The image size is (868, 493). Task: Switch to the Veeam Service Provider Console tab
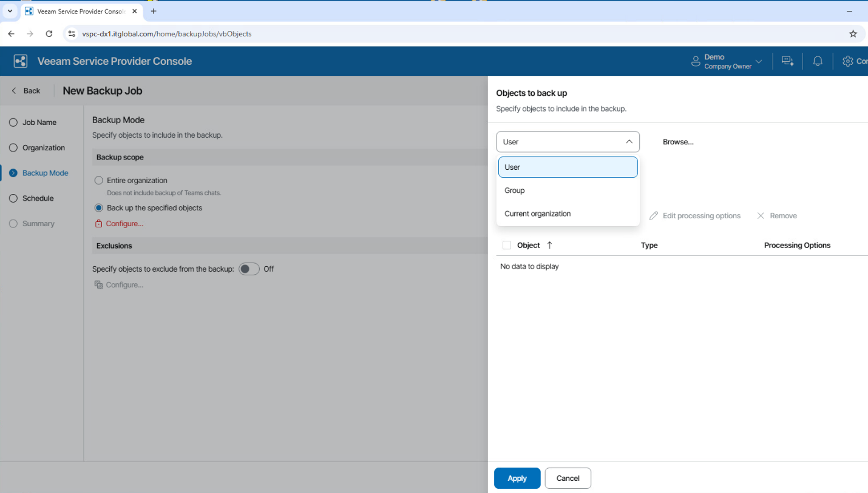click(x=81, y=11)
